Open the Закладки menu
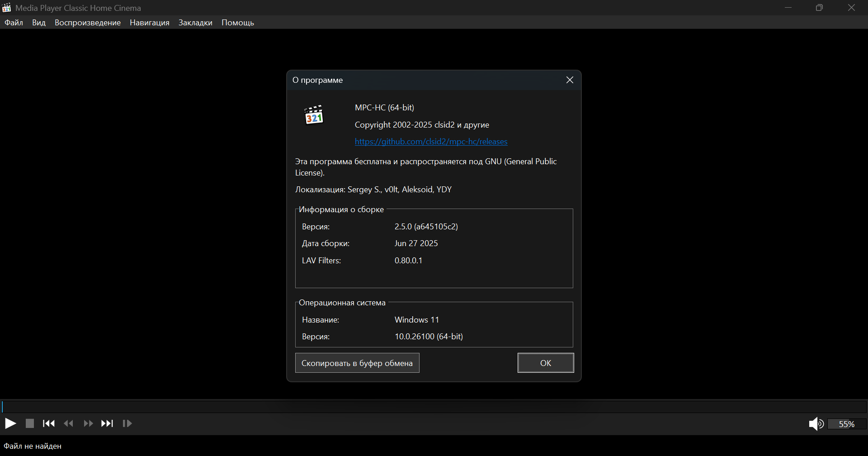Screen dimensions: 868x456 point(195,23)
